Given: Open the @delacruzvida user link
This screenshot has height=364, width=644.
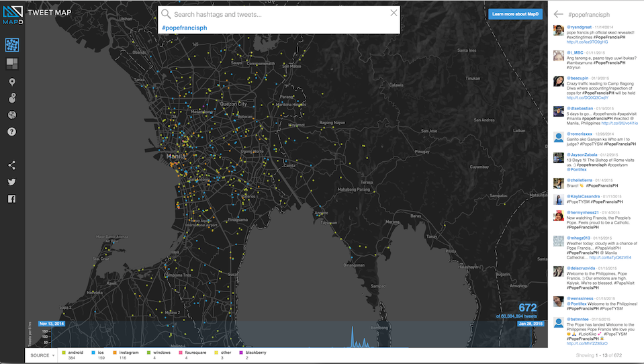Looking at the screenshot, I should pyautogui.click(x=581, y=268).
